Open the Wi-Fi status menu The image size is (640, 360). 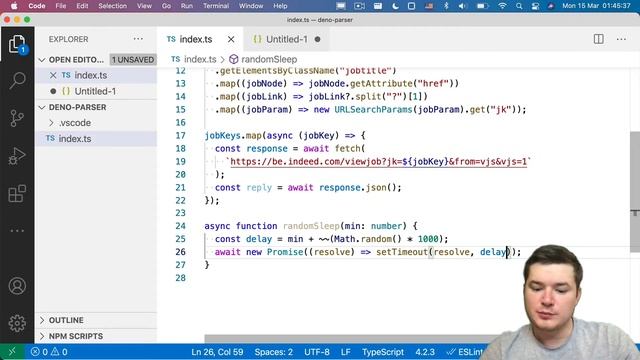click(502, 6)
